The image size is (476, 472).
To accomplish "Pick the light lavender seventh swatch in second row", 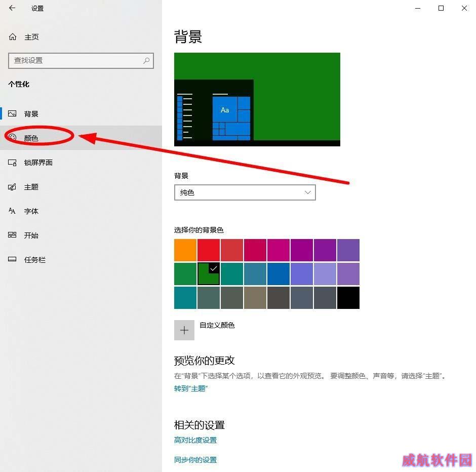I will [325, 274].
